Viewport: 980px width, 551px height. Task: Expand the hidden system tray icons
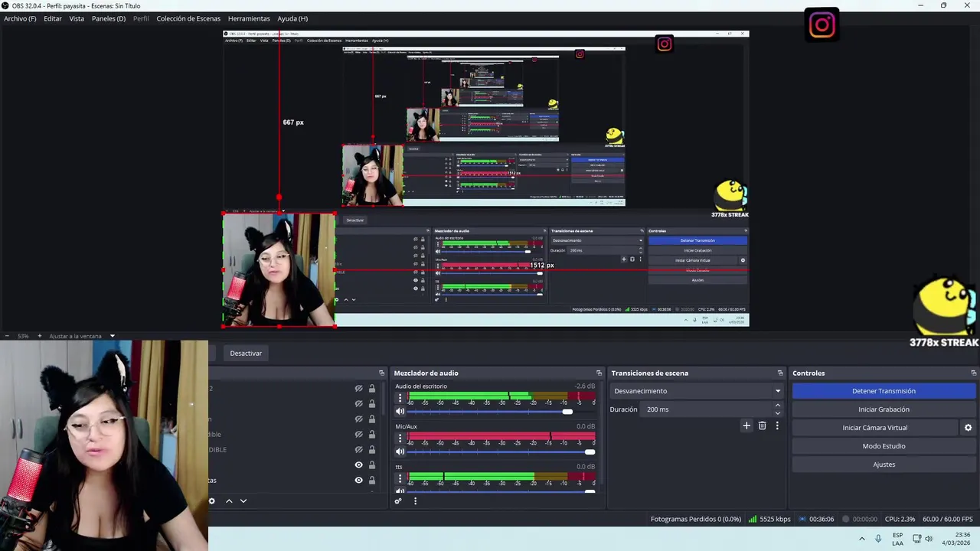point(861,539)
